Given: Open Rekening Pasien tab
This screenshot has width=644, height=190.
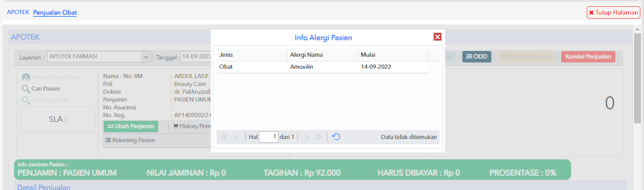Looking at the screenshot, I should click(x=130, y=140).
